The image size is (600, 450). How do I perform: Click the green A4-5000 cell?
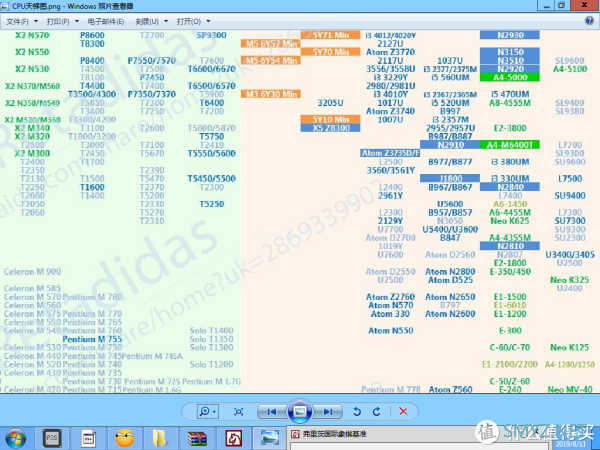tap(510, 77)
